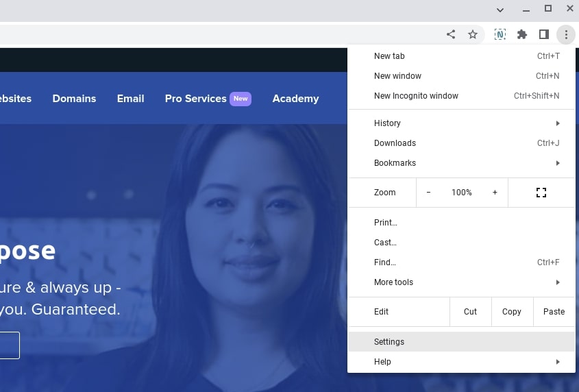The width and height of the screenshot is (579, 392).
Task: Increase zoom with the plus button
Action: click(x=495, y=193)
